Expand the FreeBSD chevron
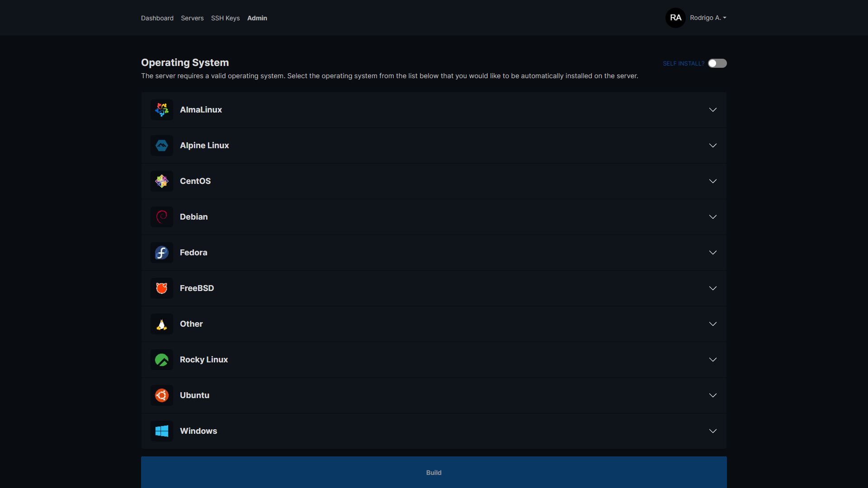The height and width of the screenshot is (488, 868). click(713, 288)
